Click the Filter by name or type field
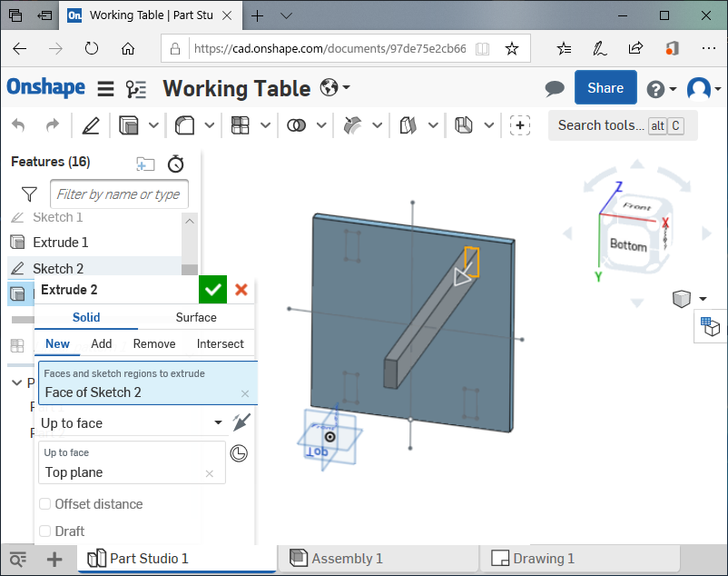 click(119, 194)
